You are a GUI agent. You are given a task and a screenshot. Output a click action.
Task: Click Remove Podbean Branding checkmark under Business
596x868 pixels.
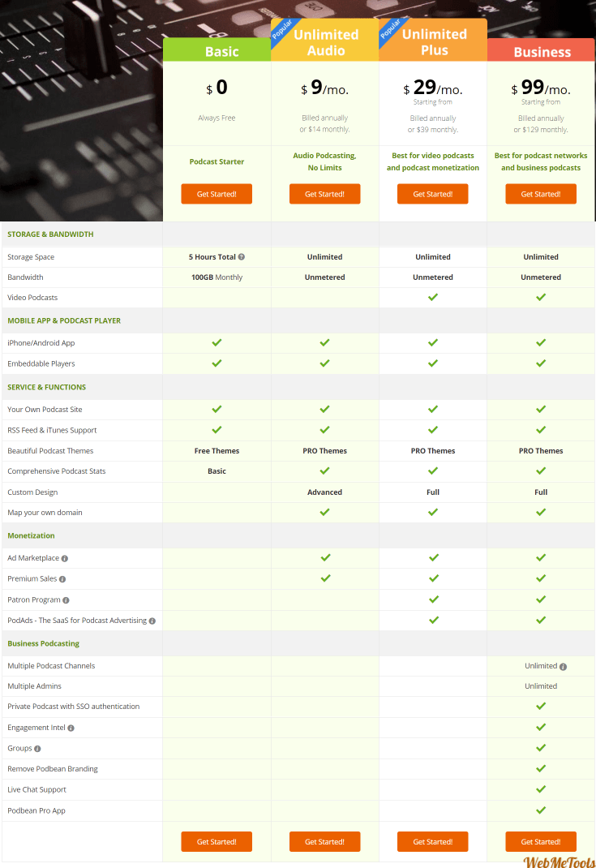click(541, 768)
